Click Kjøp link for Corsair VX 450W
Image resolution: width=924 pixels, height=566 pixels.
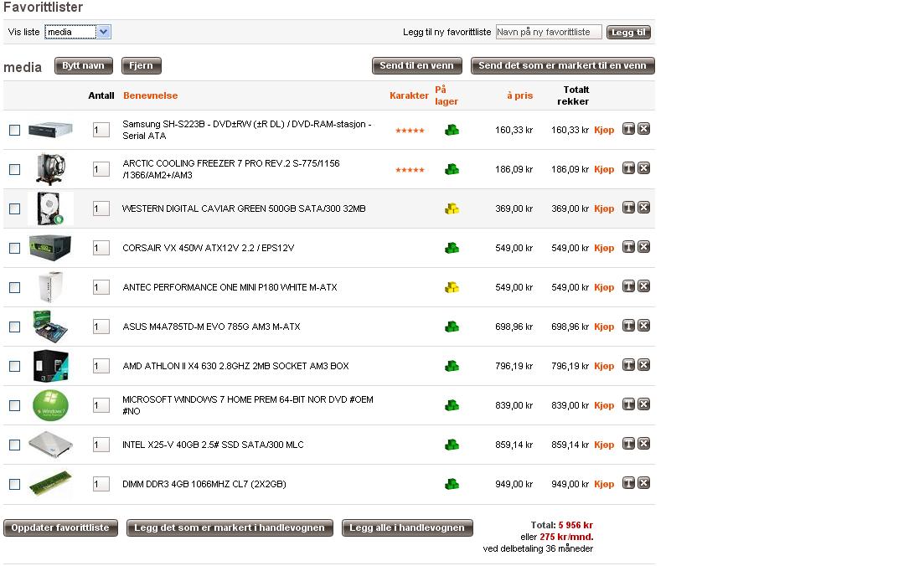pos(604,248)
